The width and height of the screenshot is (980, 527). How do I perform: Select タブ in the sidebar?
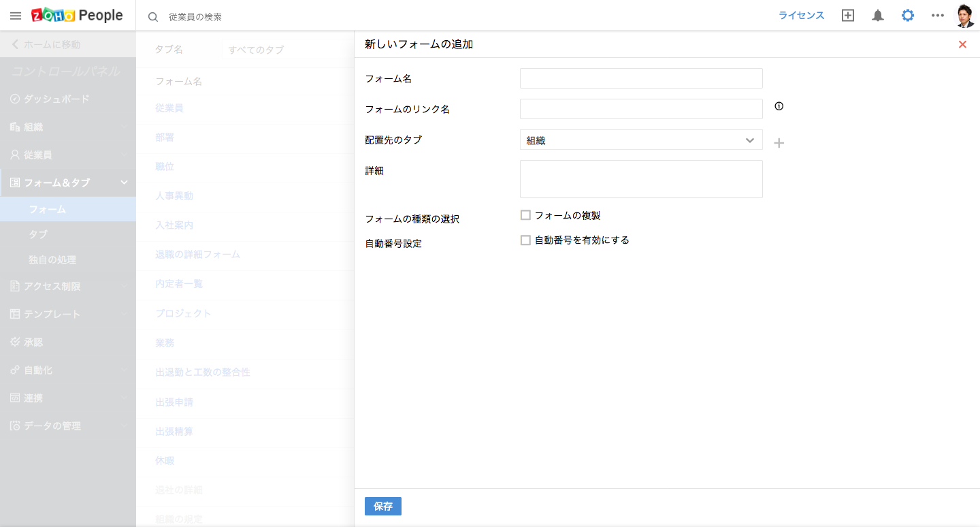[x=38, y=234]
